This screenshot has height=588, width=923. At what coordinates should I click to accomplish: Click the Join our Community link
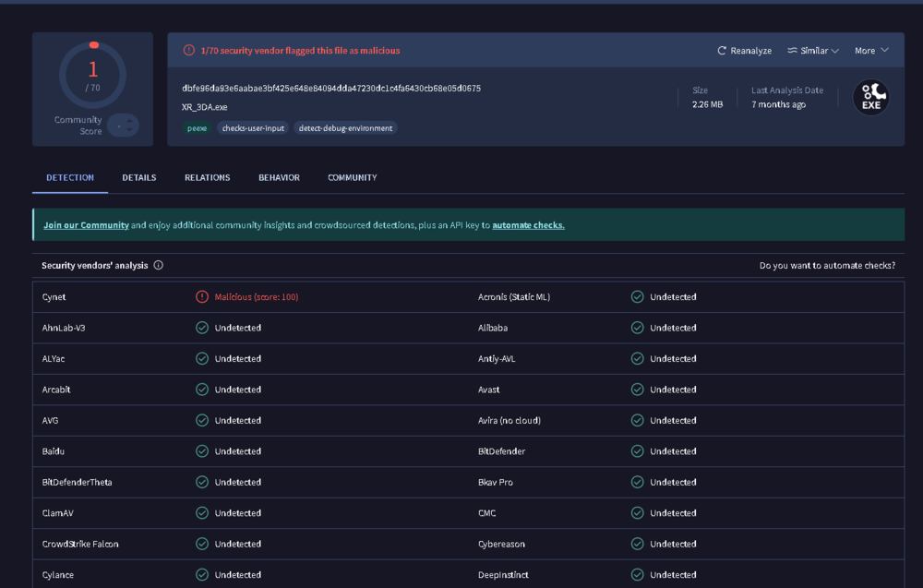[86, 225]
